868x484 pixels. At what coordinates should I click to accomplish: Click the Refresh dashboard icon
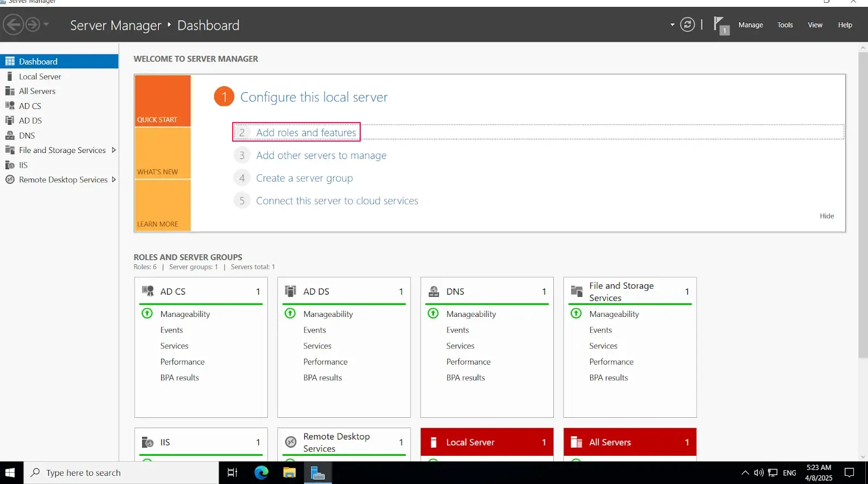coord(687,24)
